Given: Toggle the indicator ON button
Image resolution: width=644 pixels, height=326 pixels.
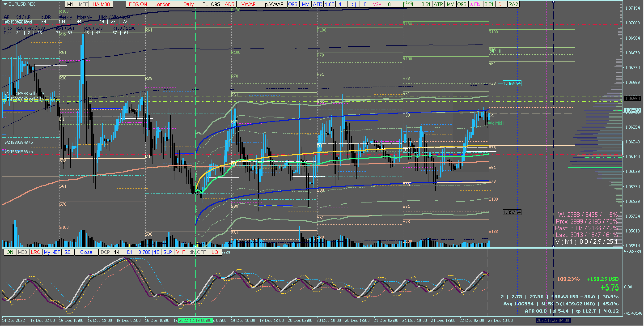Looking at the screenshot, I should (10, 252).
